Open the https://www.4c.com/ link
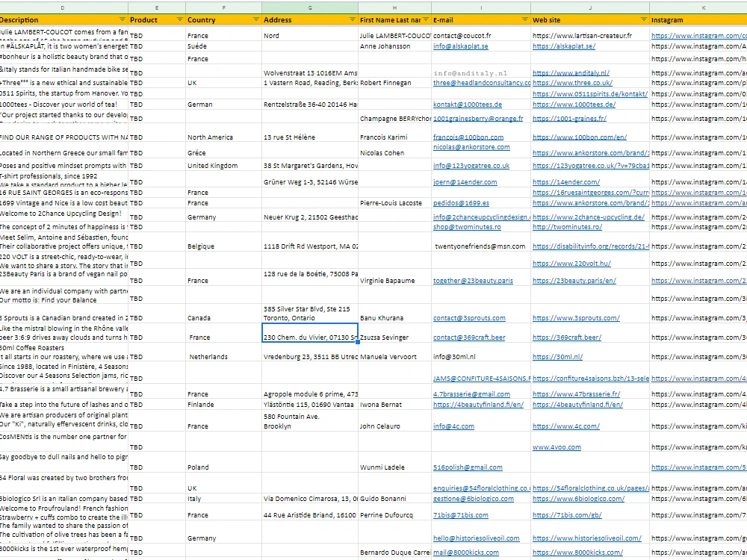The height and width of the screenshot is (560, 747). (566, 426)
